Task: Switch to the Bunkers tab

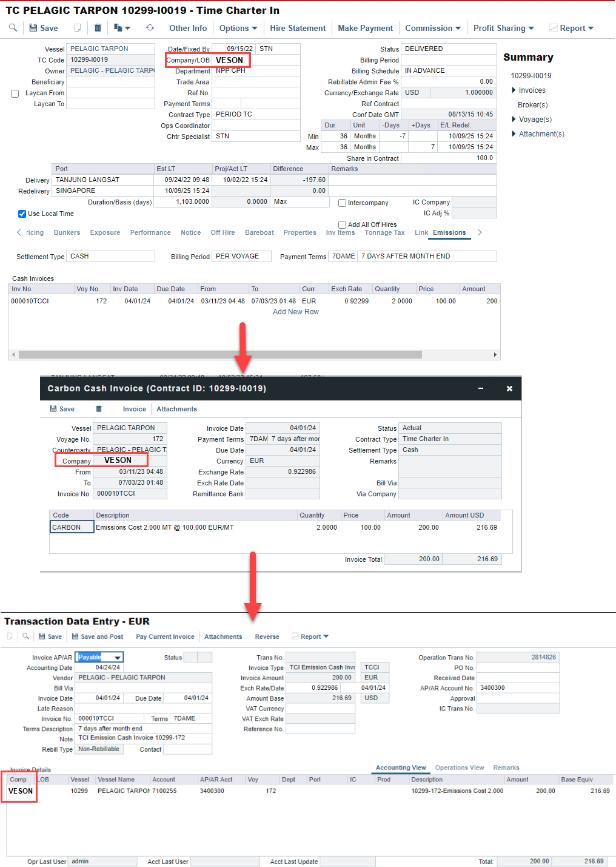Action: [67, 232]
